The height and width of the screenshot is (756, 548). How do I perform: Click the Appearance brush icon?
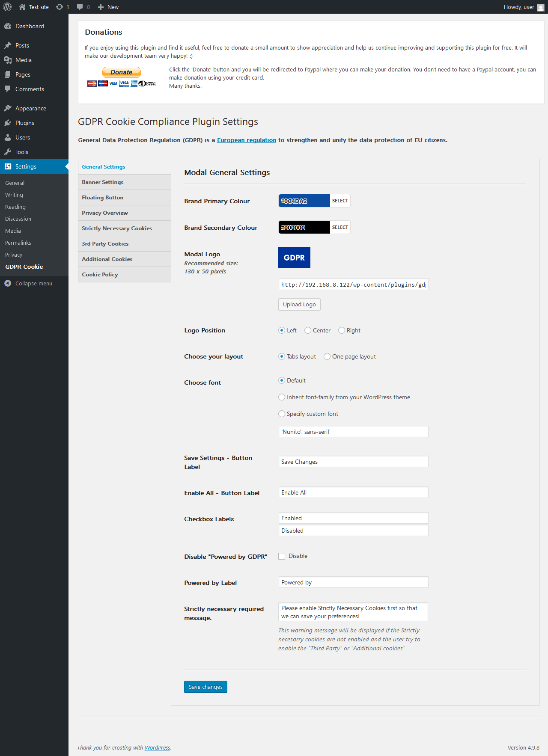click(x=8, y=108)
